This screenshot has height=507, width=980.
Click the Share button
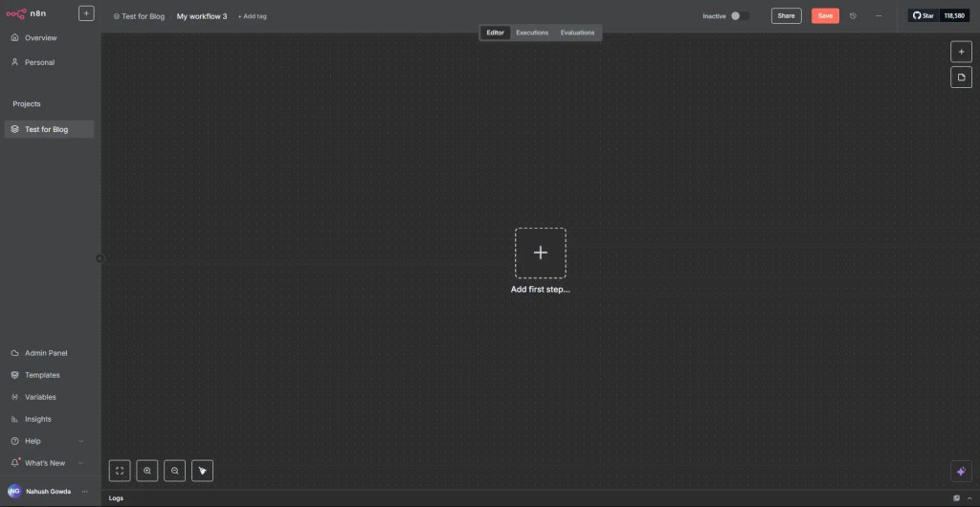click(786, 16)
